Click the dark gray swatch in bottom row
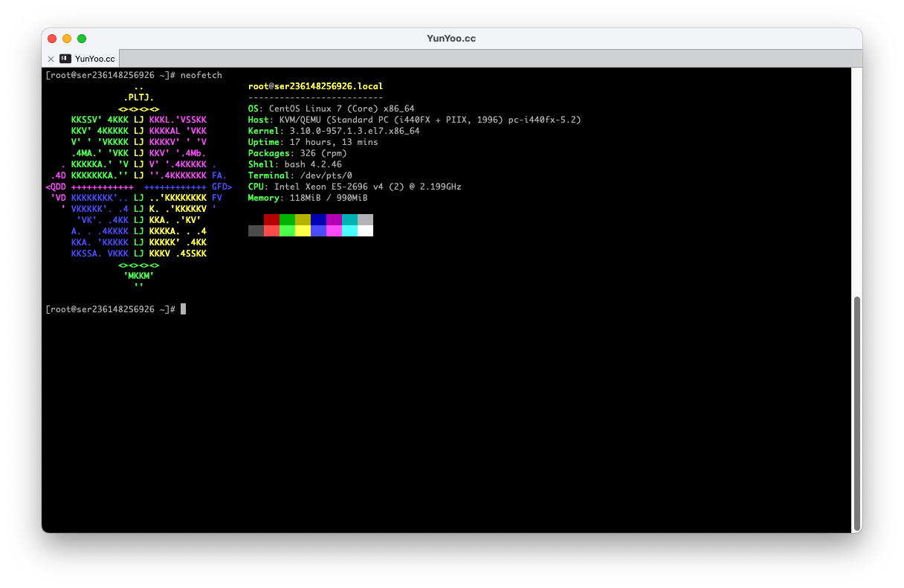 (256, 230)
